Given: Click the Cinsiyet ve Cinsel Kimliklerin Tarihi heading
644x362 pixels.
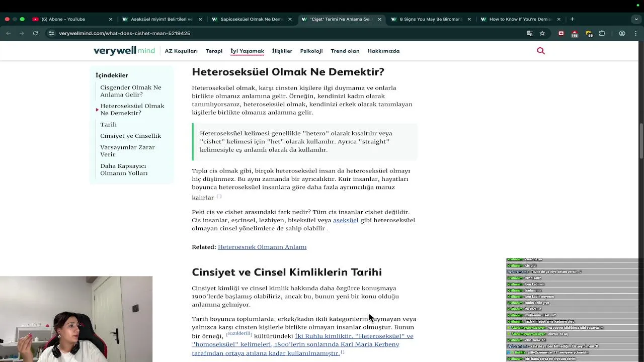Looking at the screenshot, I should click(287, 272).
